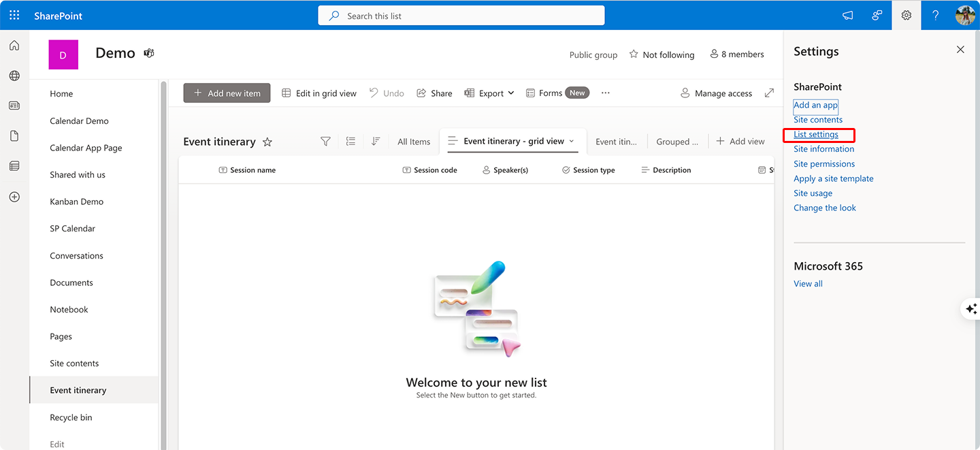
Task: Open the My files page icon
Action: point(14,136)
